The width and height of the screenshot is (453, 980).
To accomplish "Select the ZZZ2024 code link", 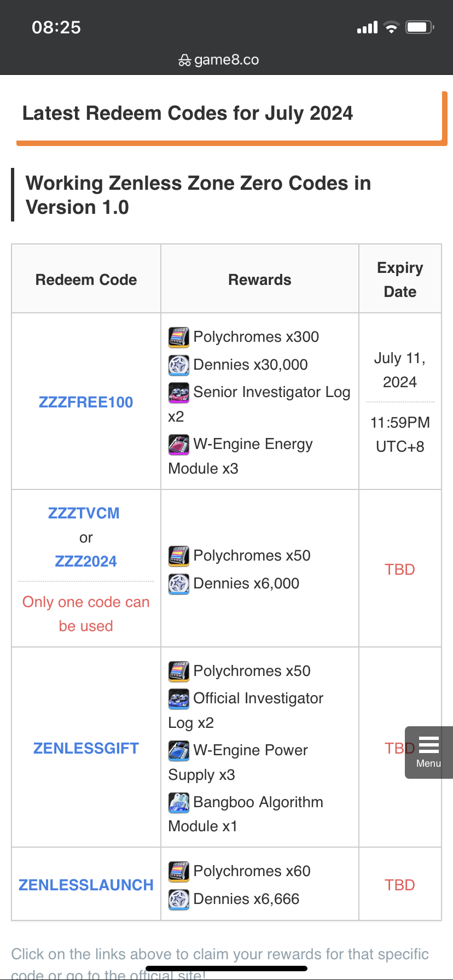I will [85, 561].
